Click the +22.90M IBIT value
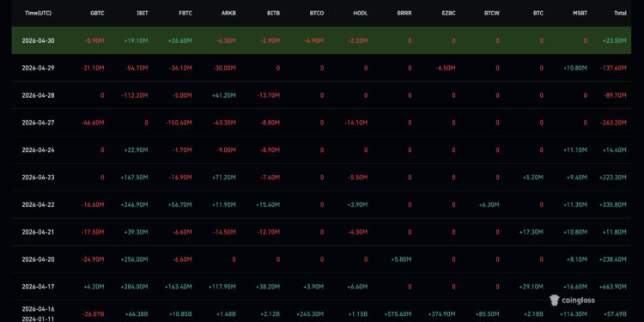The width and height of the screenshot is (644, 322). coord(136,150)
